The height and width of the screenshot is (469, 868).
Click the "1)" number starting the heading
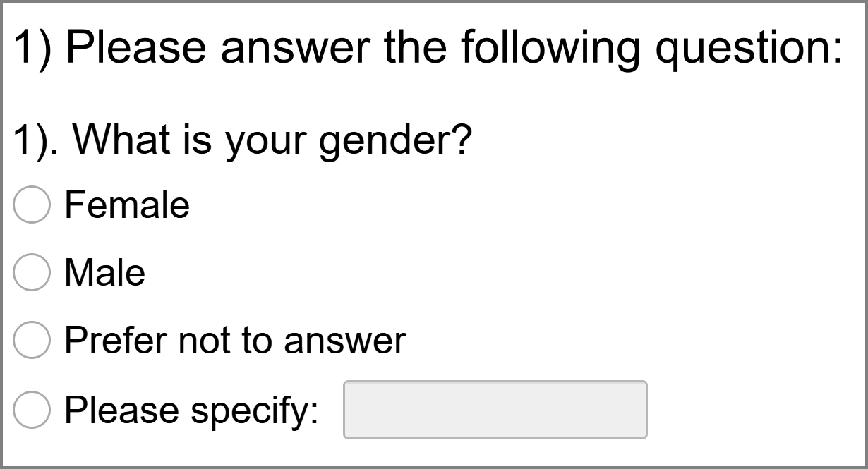point(32,47)
